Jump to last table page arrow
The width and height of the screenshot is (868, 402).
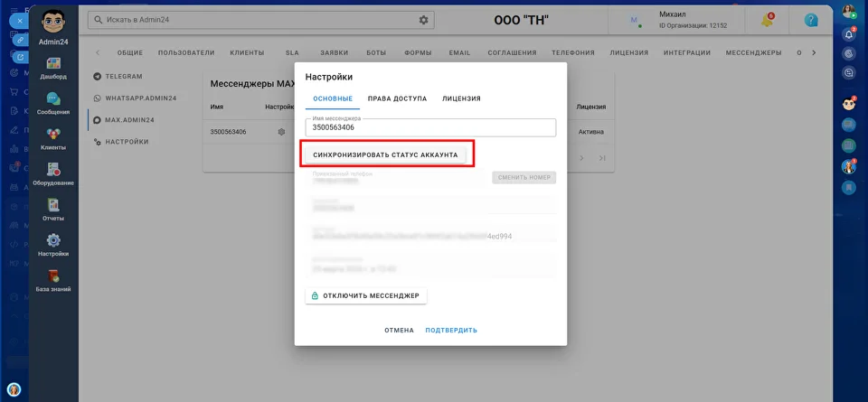[602, 158]
